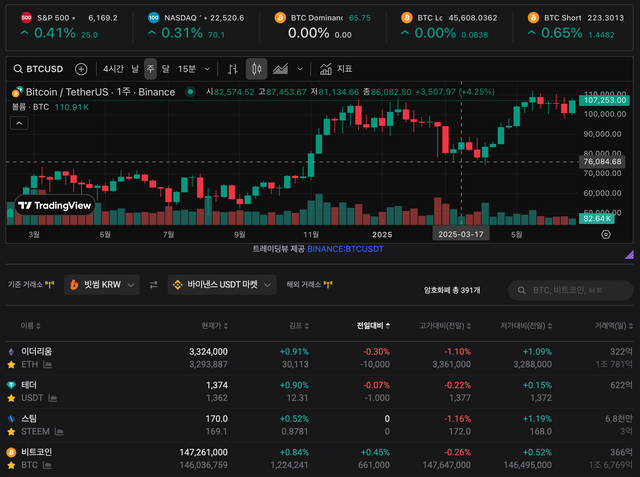640x477 pixels.
Task: Sort the table by 전일대비 column
Action: 373,326
